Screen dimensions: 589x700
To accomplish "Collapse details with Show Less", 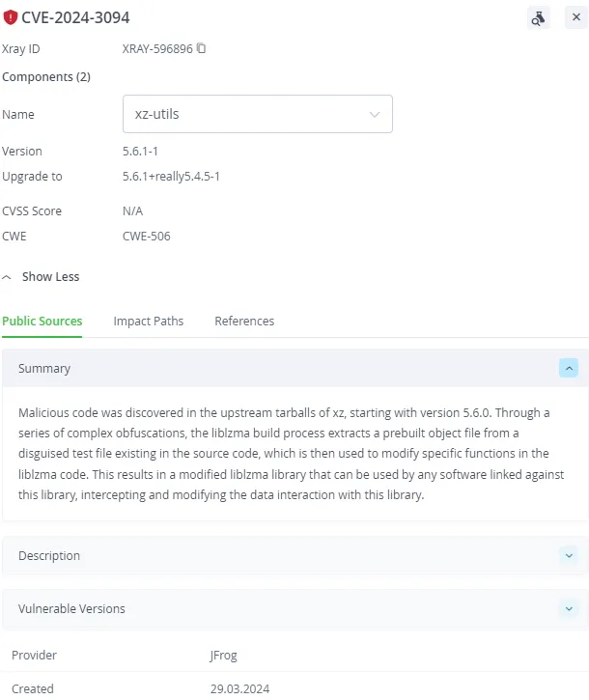I will click(42, 277).
